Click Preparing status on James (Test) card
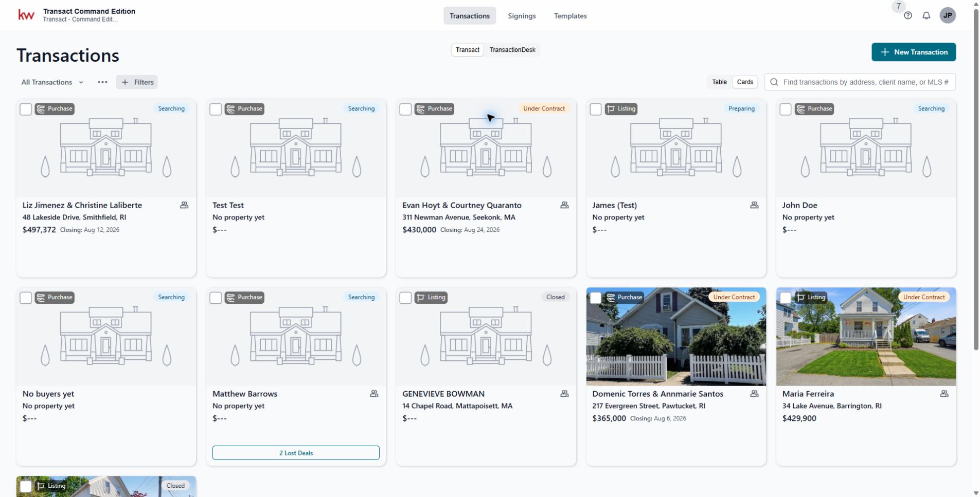The image size is (980, 497). 741,108
